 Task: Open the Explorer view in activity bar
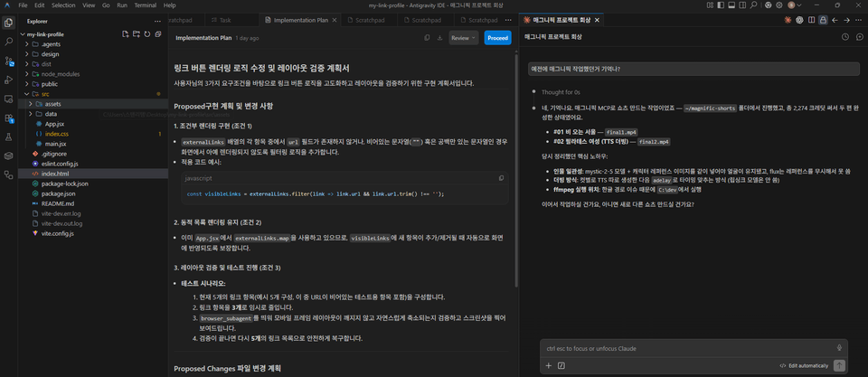[x=8, y=23]
